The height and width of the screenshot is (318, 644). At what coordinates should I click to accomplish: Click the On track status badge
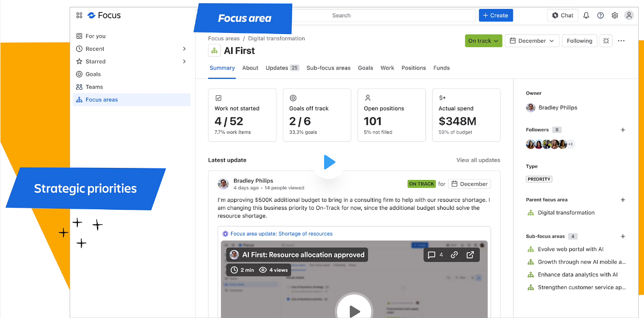tap(483, 40)
